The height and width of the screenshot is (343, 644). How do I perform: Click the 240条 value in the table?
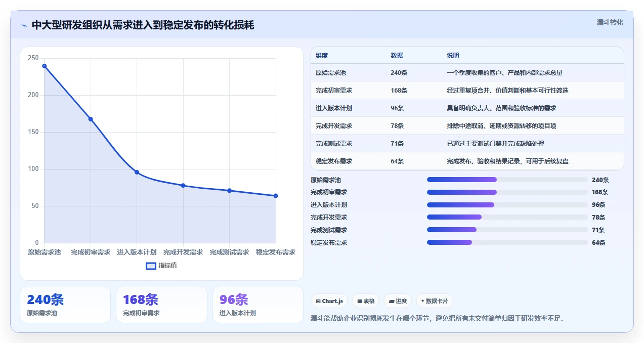399,73
